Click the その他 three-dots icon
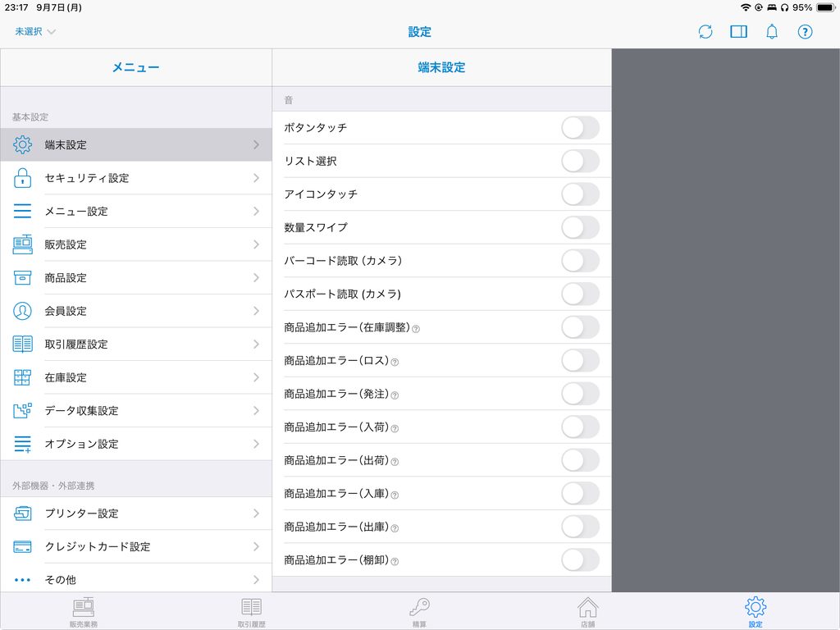 coord(22,580)
